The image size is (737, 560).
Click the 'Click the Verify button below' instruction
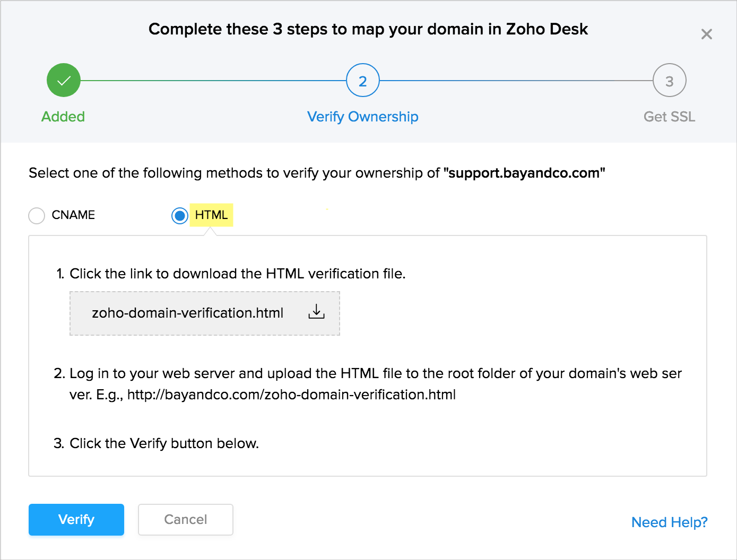coord(164,443)
